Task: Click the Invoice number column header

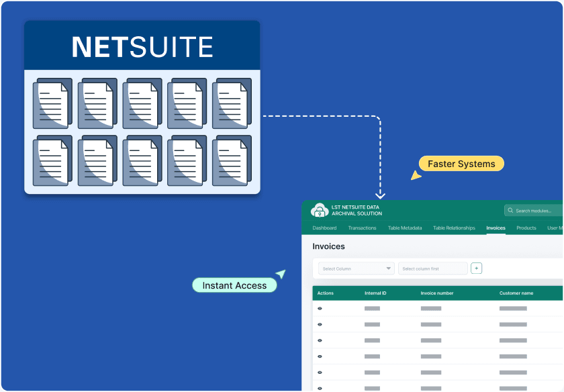Action: click(x=437, y=293)
